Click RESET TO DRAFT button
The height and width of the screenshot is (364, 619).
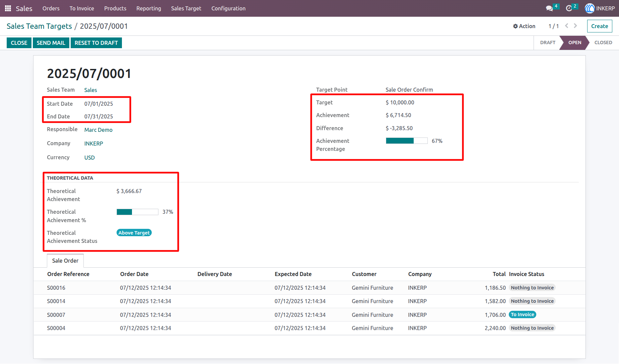coord(96,43)
